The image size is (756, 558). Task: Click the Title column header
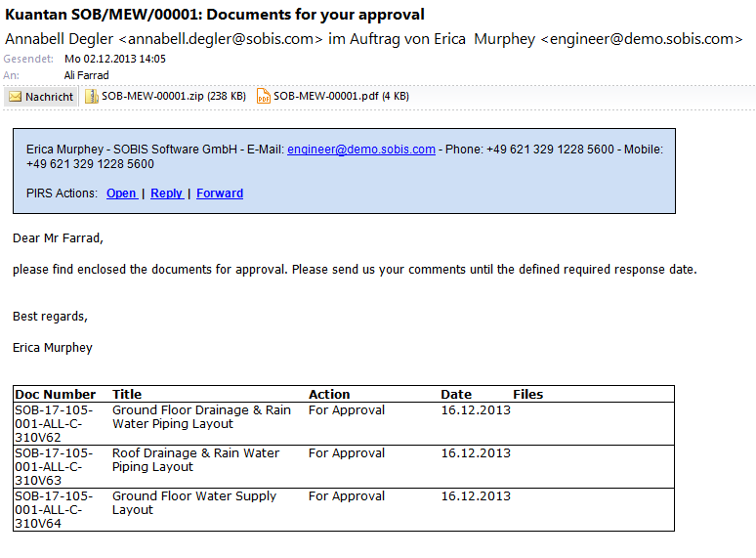pyautogui.click(x=127, y=395)
